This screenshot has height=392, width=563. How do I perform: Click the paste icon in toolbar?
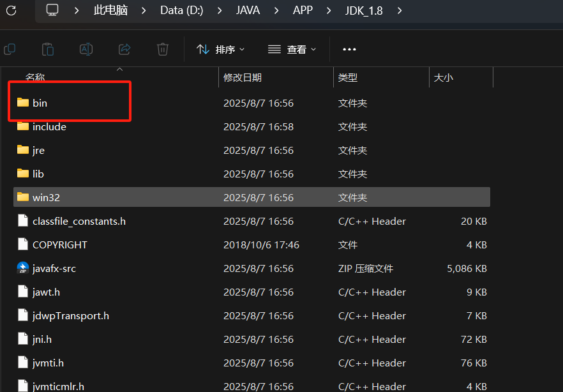pos(48,49)
